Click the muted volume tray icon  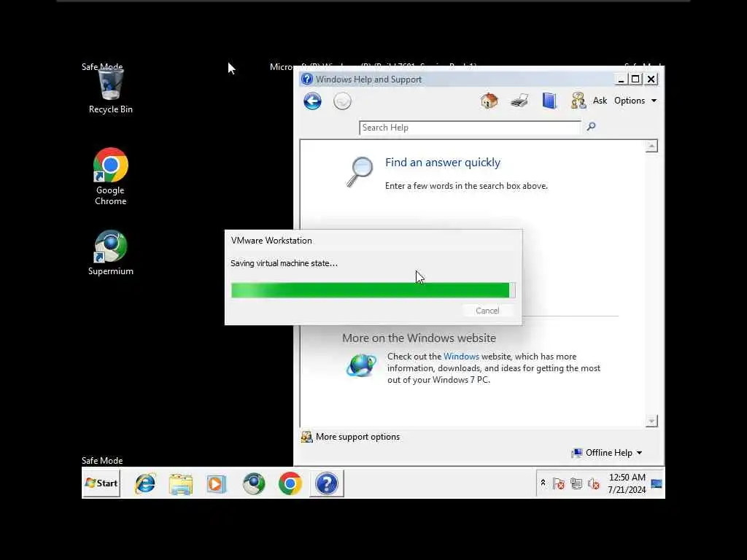(594, 484)
